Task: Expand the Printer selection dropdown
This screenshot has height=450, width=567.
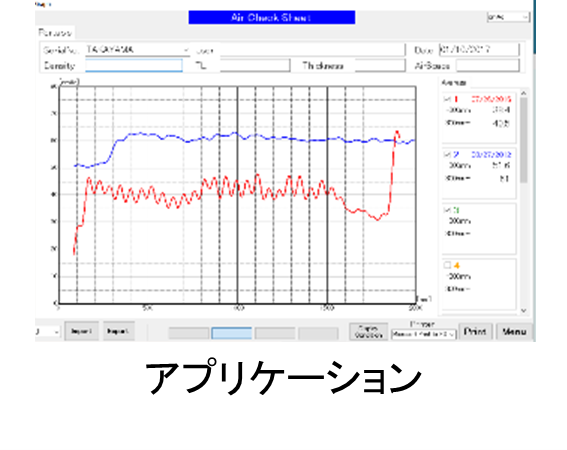Action: [424, 334]
